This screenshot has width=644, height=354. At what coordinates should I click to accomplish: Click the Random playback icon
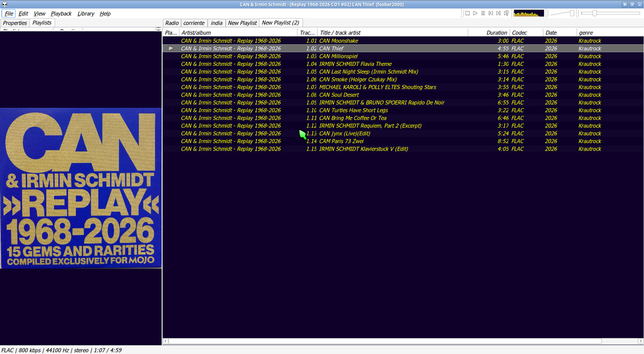point(506,14)
